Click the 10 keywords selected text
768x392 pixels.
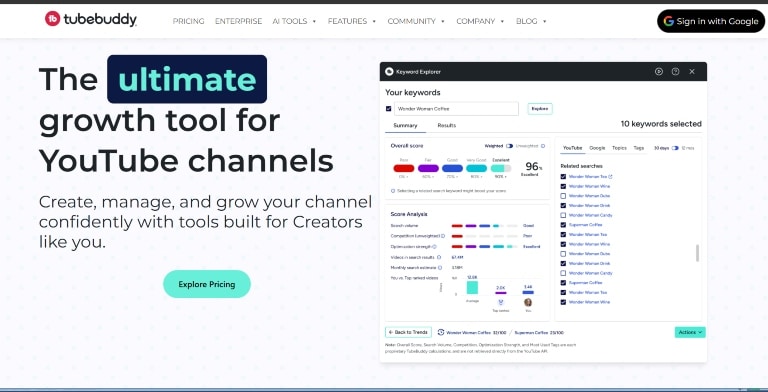pyautogui.click(x=661, y=124)
